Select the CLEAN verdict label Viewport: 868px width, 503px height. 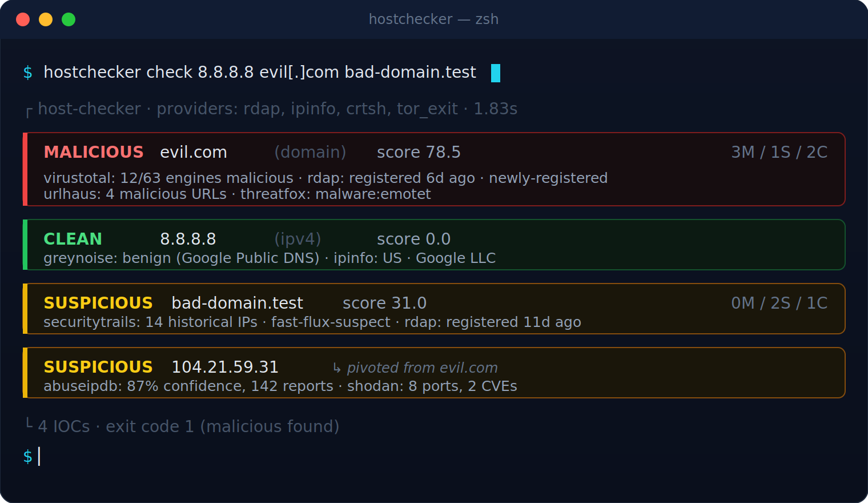coord(73,239)
